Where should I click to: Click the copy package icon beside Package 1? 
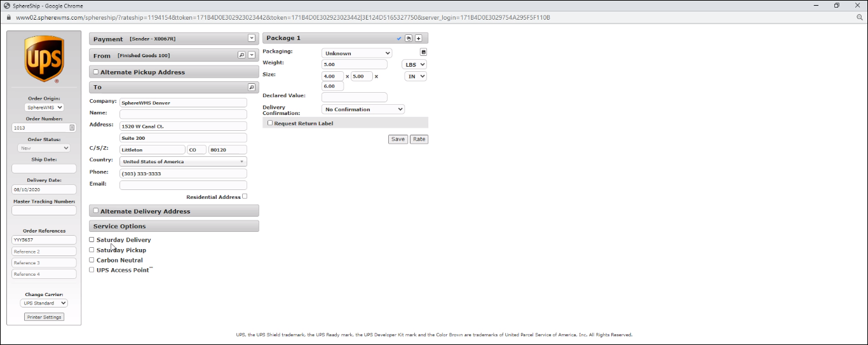[409, 38]
